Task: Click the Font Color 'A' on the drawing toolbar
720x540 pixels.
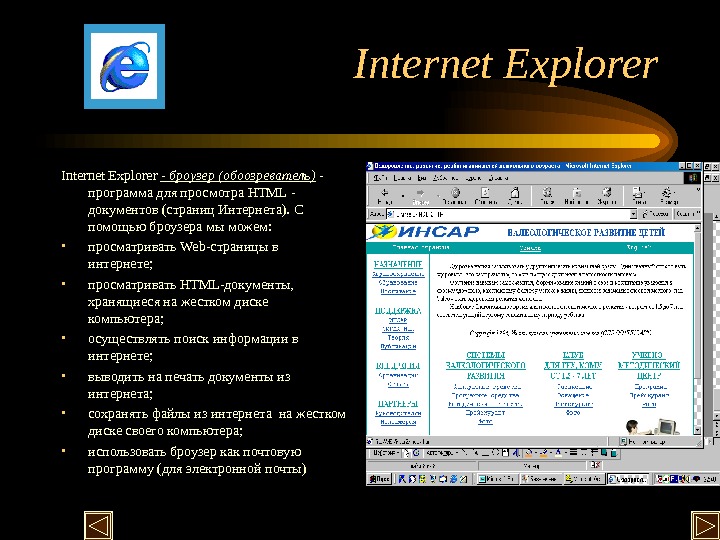Action: point(558,453)
